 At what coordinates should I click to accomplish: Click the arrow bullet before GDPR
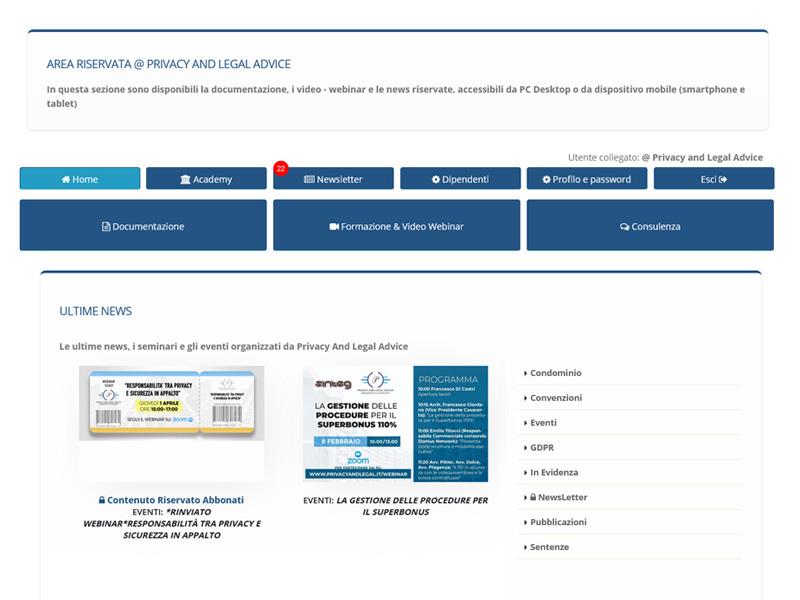[x=526, y=448]
